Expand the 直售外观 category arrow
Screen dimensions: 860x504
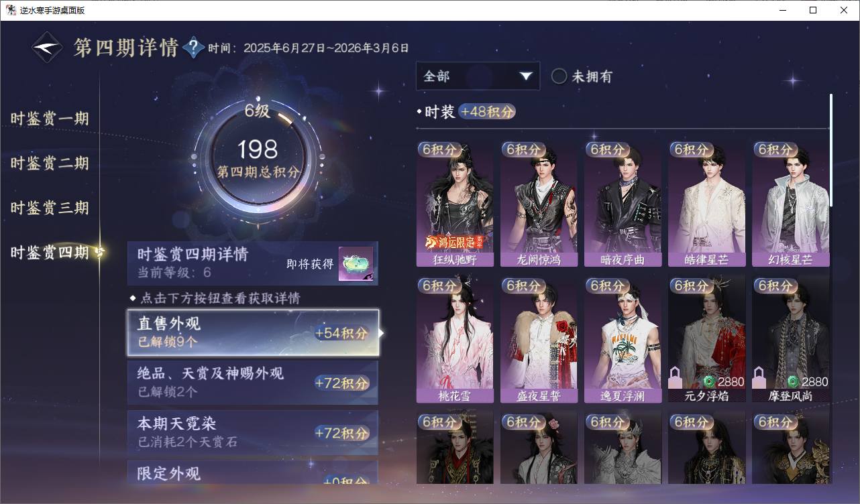pyautogui.click(x=382, y=332)
